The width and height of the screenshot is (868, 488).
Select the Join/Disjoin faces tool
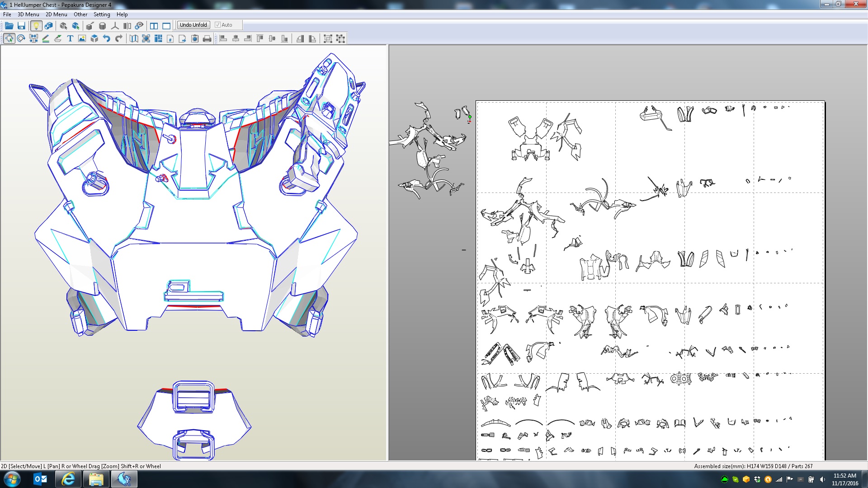[33, 38]
